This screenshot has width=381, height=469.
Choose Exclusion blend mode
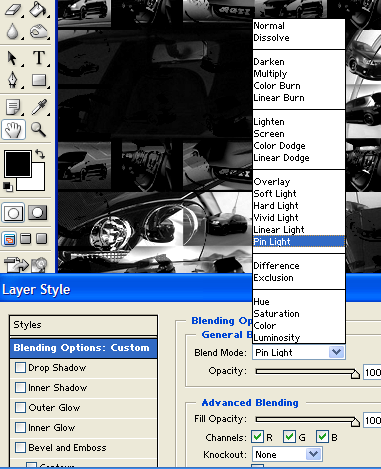(299, 278)
